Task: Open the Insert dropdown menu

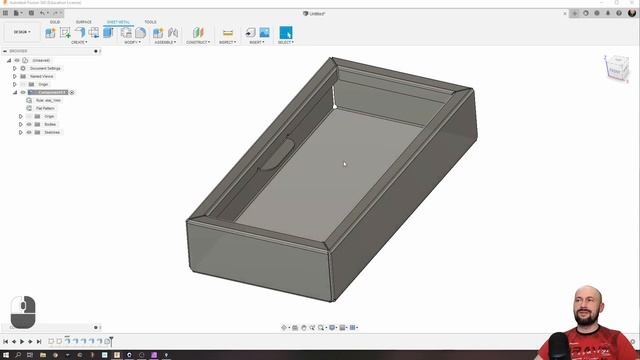Action: click(x=257, y=42)
